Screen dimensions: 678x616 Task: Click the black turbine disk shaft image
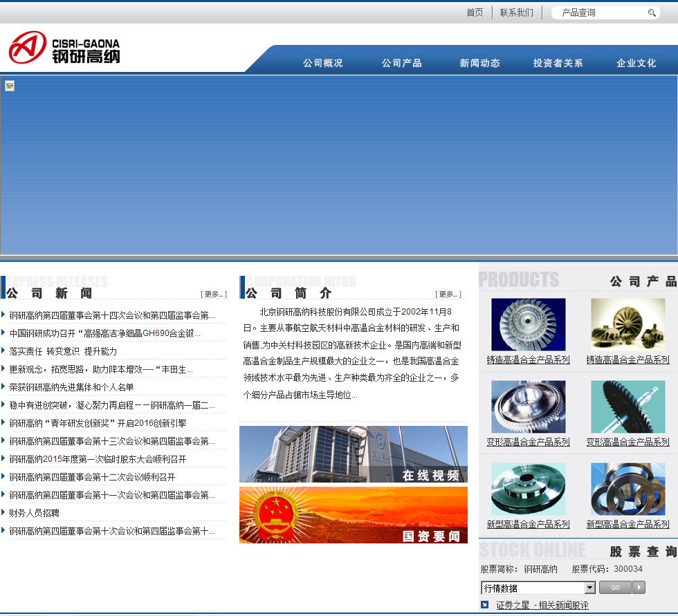[x=628, y=407]
